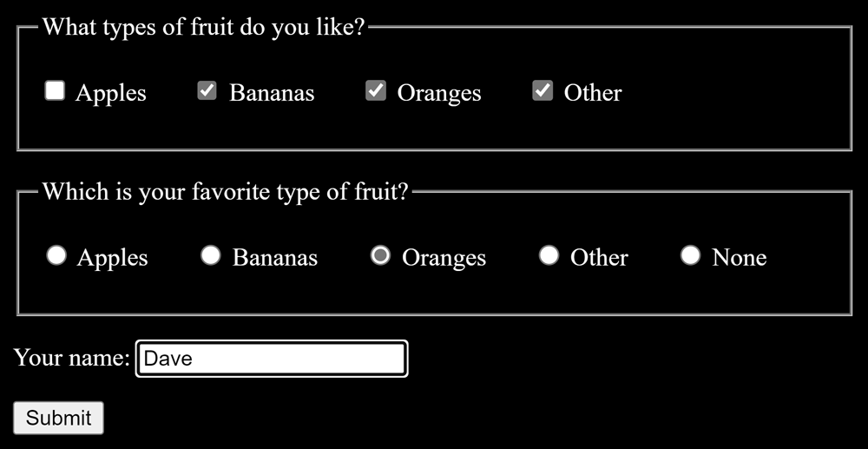Click the "What types of fruit" legend
This screenshot has height=449, width=868.
pos(204,27)
